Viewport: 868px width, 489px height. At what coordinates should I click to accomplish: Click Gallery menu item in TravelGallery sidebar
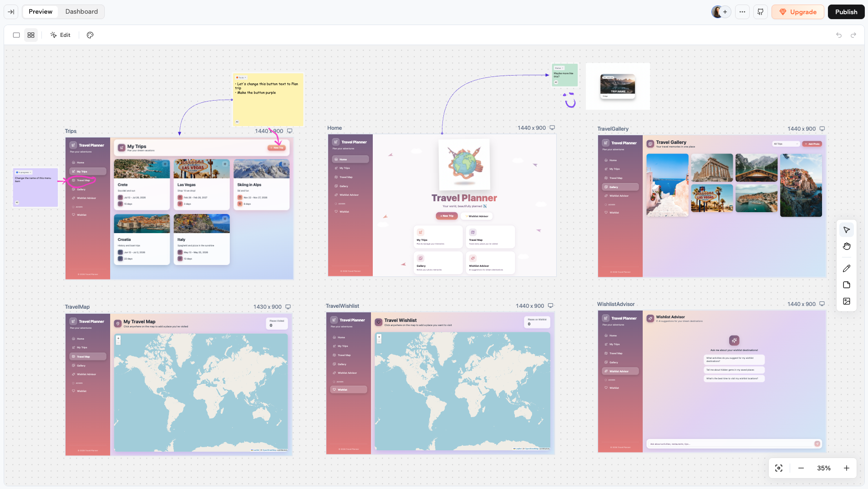click(620, 187)
